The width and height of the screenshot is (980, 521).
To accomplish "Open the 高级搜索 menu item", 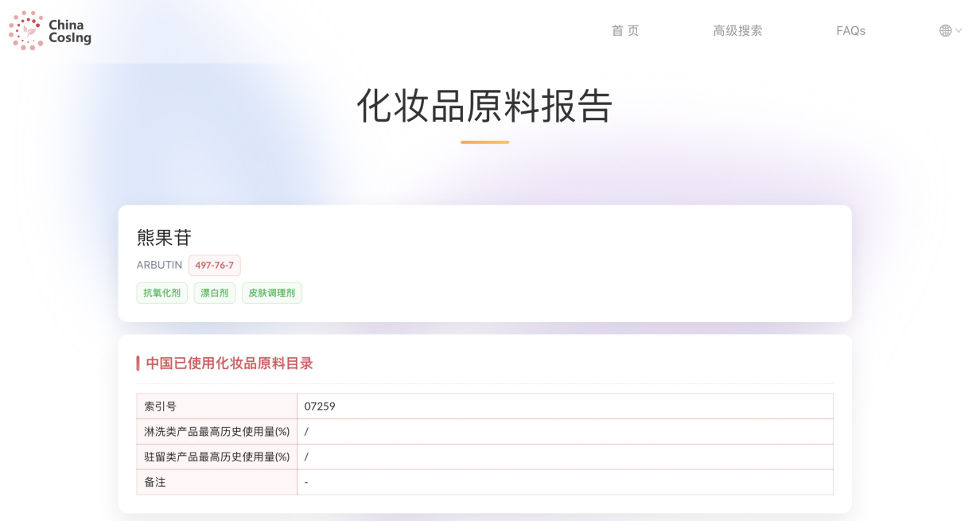I will (x=737, y=30).
